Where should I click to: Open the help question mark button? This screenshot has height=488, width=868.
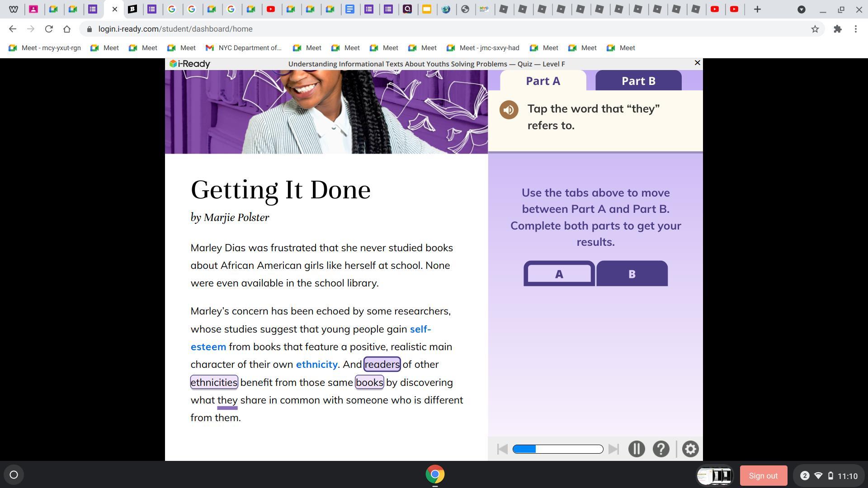click(660, 449)
